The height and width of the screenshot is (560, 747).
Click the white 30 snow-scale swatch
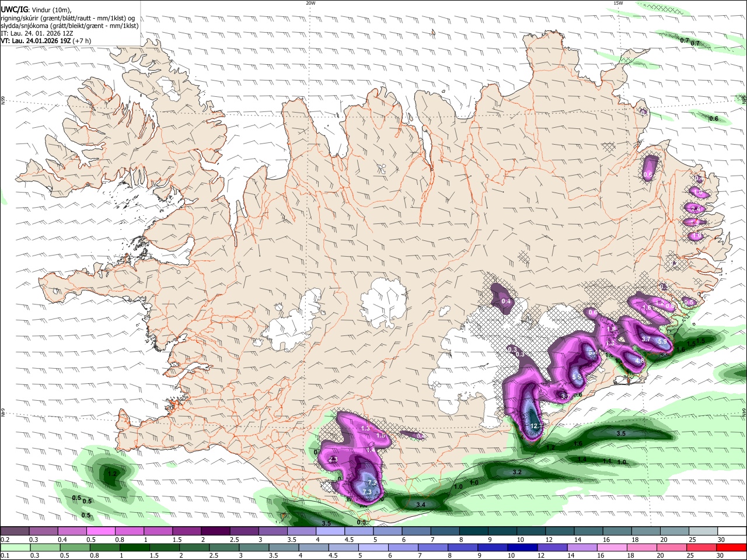pos(732,531)
